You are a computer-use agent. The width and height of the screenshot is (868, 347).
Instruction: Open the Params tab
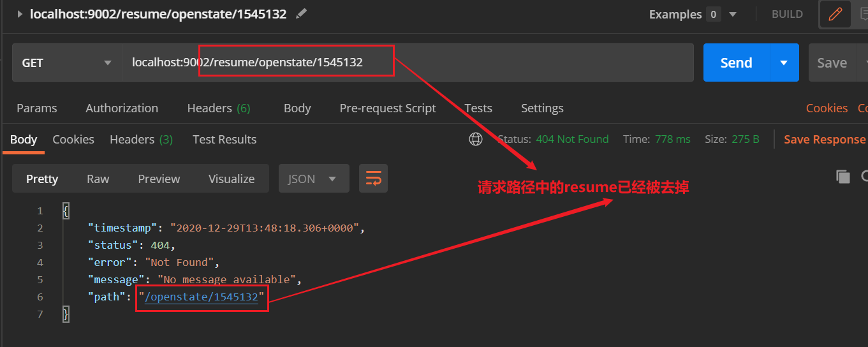36,108
